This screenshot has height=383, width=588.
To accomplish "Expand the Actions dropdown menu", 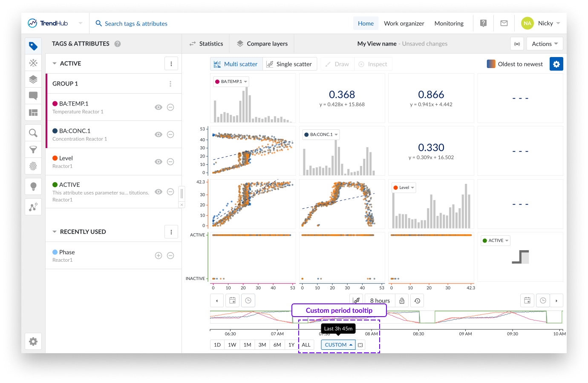I will pos(545,44).
